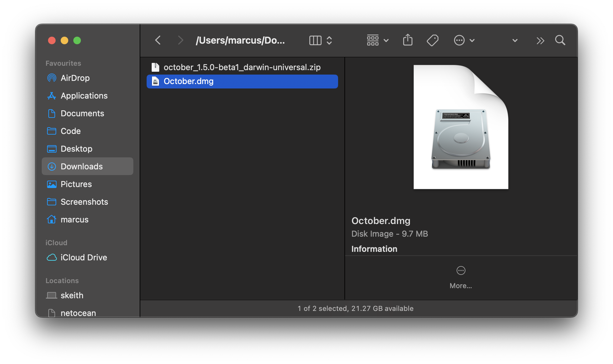Image resolution: width=613 pixels, height=364 pixels.
Task: Go back with the left arrow
Action: 158,40
